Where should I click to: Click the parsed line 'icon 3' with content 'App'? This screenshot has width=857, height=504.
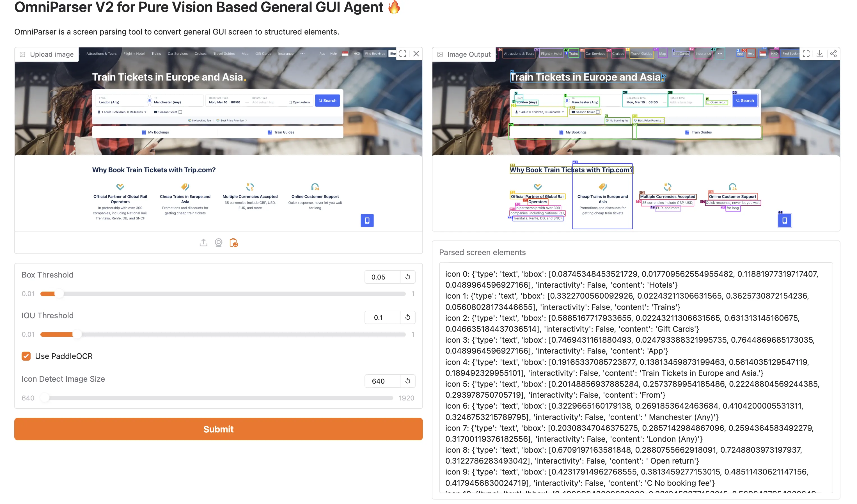(630, 345)
